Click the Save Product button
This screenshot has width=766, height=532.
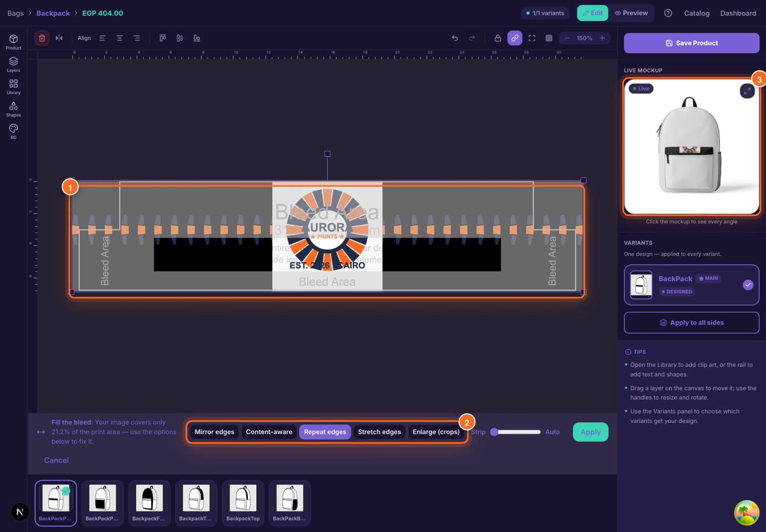pyautogui.click(x=692, y=43)
